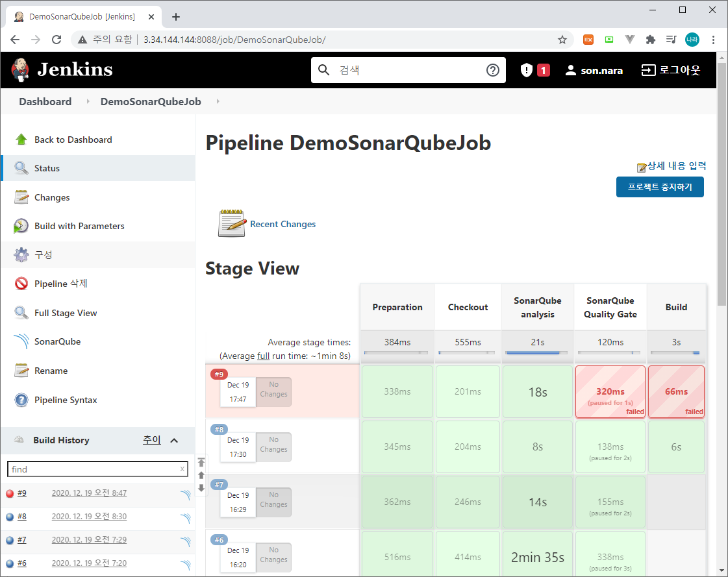Page down build history arrow icon
Screen dimensions: 728x577
pyautogui.click(x=201, y=488)
